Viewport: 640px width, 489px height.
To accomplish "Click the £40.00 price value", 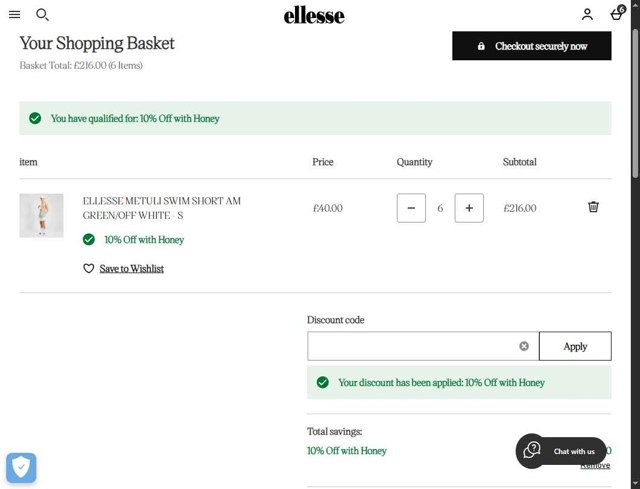I will pos(328,208).
